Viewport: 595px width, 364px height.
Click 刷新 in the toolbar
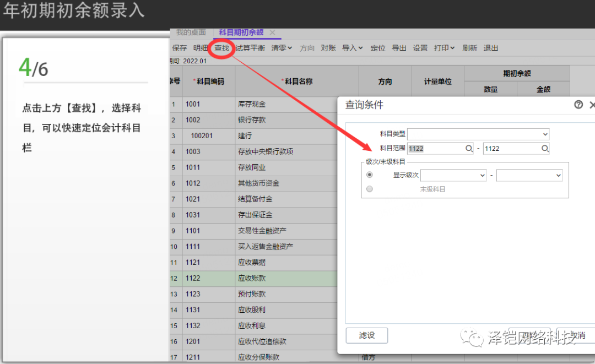click(x=469, y=48)
